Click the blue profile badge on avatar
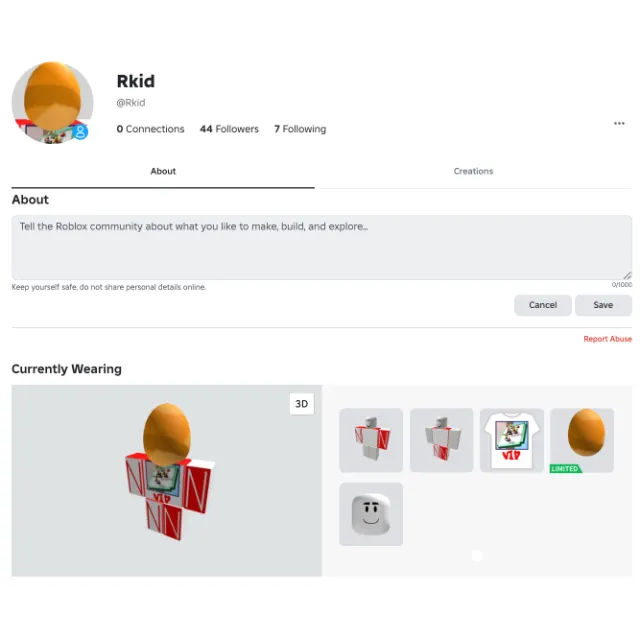 [x=80, y=131]
